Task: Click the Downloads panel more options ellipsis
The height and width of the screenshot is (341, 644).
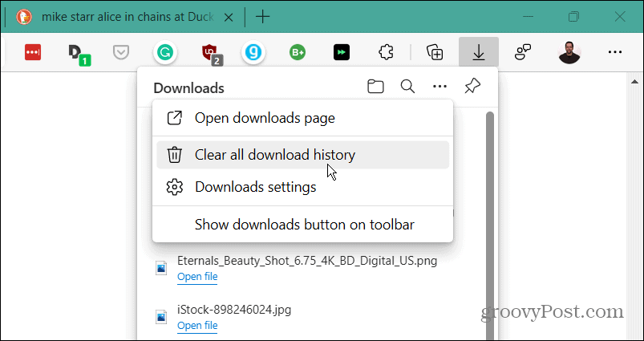Action: tap(439, 87)
